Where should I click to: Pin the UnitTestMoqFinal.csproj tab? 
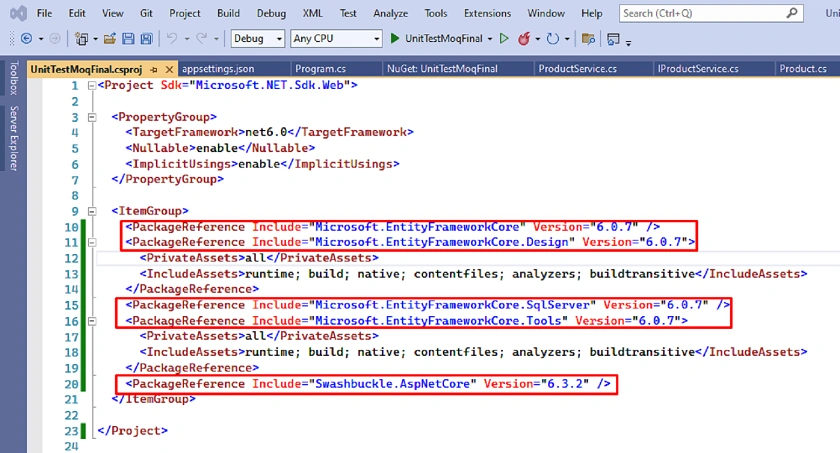[x=154, y=70]
